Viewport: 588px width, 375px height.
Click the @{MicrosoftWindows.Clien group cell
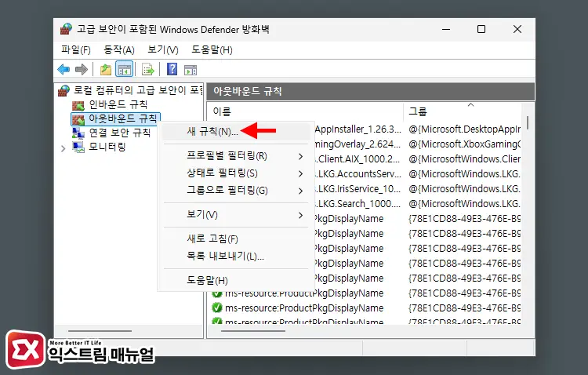(464, 159)
